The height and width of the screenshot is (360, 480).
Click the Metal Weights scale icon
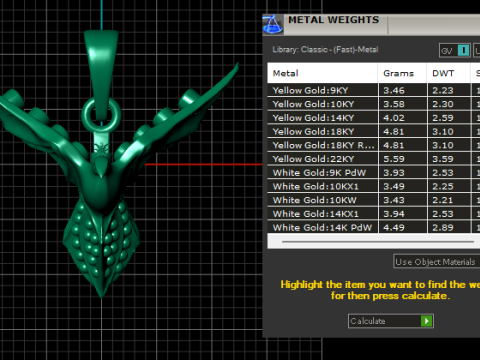pos(272,25)
